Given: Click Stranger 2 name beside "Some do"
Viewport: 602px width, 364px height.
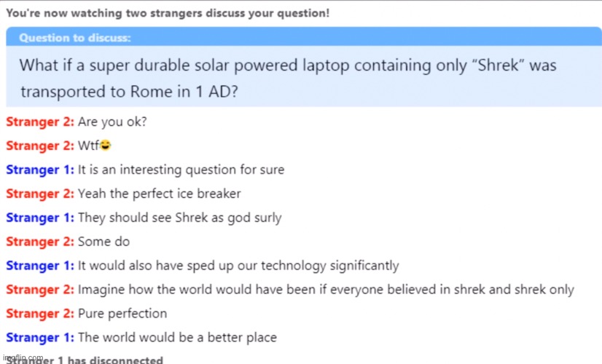Looking at the screenshot, I should (x=40, y=242).
